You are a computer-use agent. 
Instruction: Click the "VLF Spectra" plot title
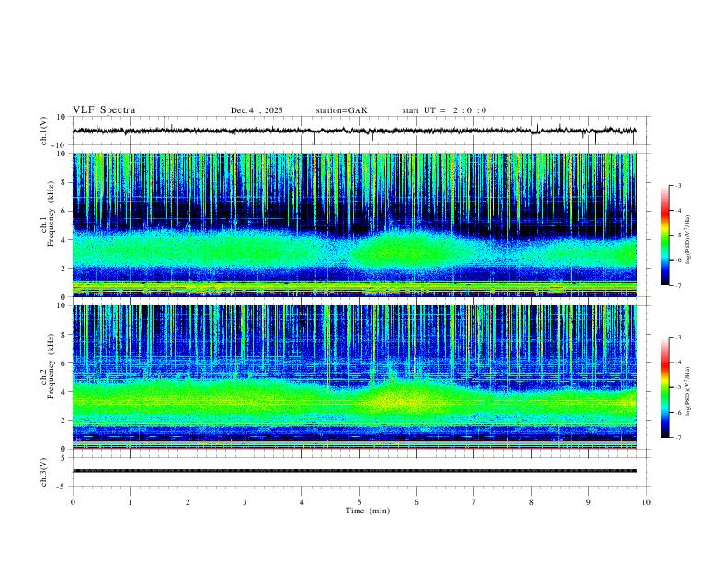coord(104,110)
